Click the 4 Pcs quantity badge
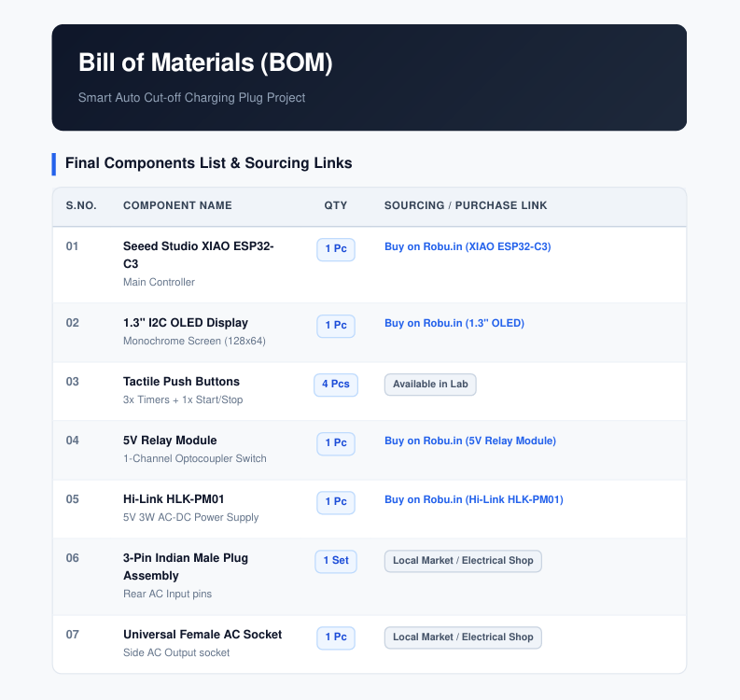The height and width of the screenshot is (700, 740). (x=336, y=385)
